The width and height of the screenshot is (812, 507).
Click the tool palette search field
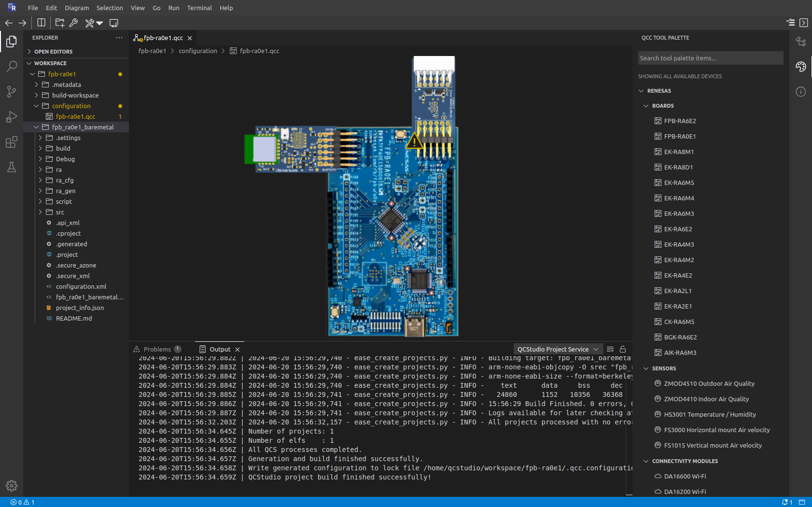pos(710,58)
